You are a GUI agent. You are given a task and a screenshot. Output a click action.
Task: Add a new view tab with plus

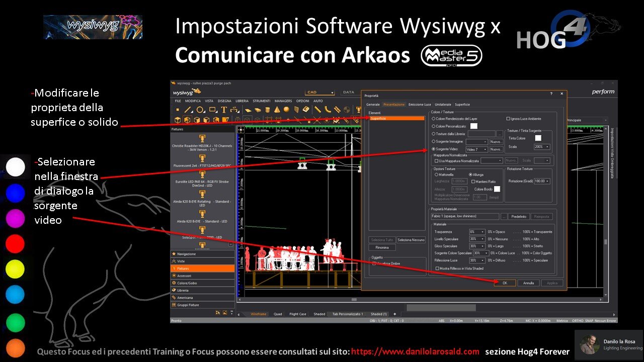click(394, 314)
